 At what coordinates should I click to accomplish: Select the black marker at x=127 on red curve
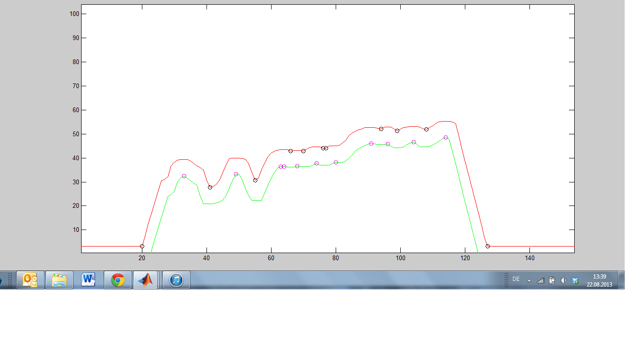[x=487, y=246]
